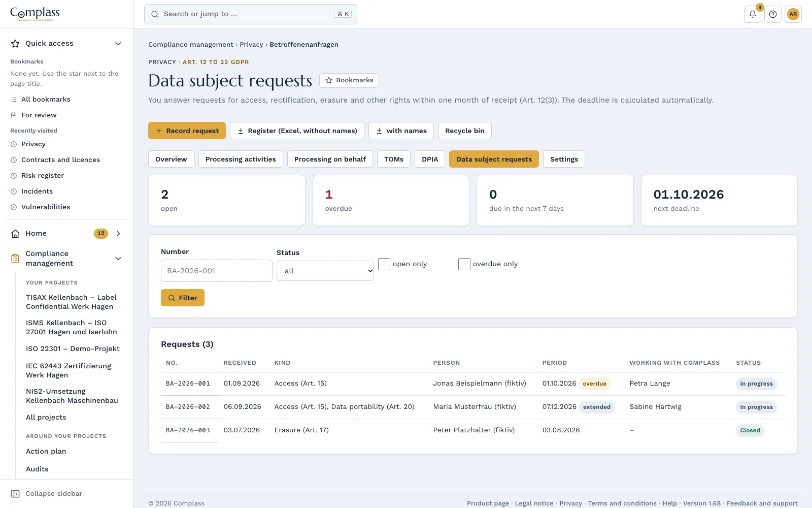
Task: Click the Collapse sidebar panel icon
Action: coord(15,494)
